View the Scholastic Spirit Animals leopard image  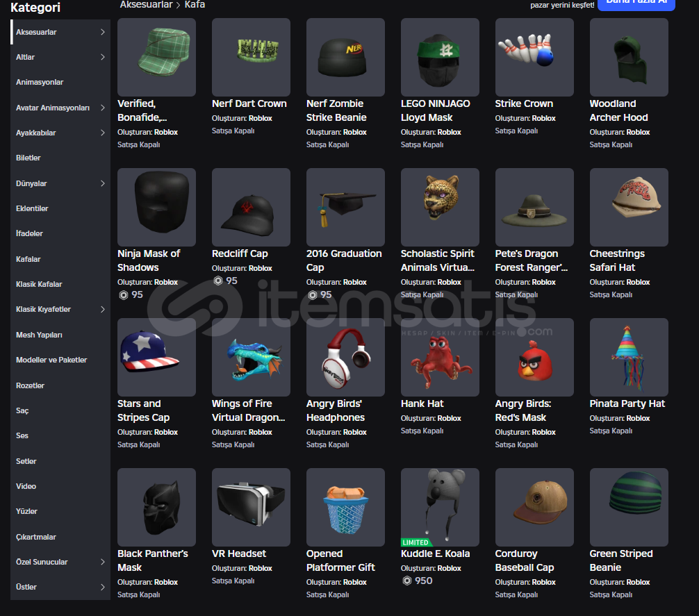coord(440,207)
